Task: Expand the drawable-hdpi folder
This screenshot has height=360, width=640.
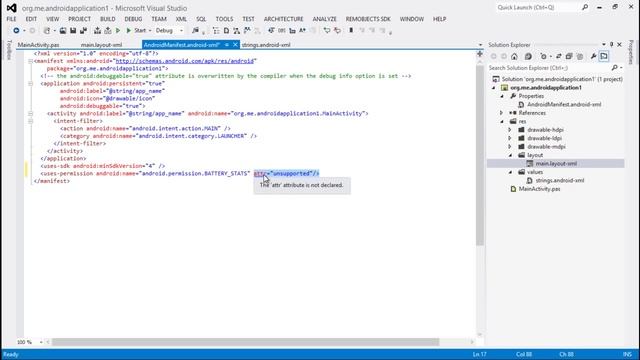Action: pos(510,130)
